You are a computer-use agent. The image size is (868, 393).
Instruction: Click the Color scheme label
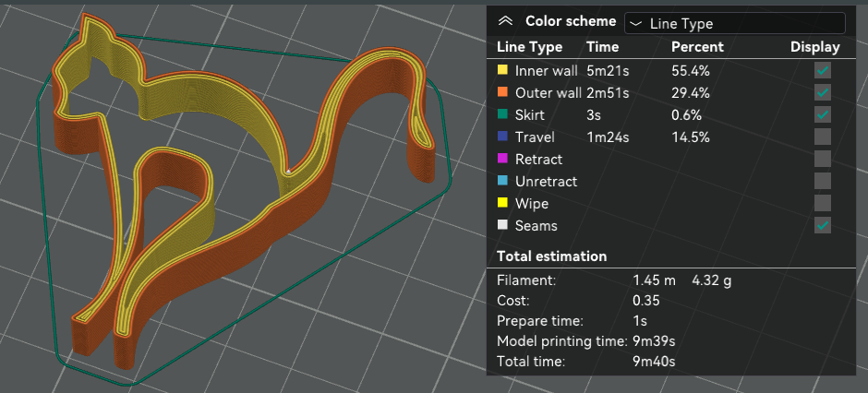click(570, 21)
